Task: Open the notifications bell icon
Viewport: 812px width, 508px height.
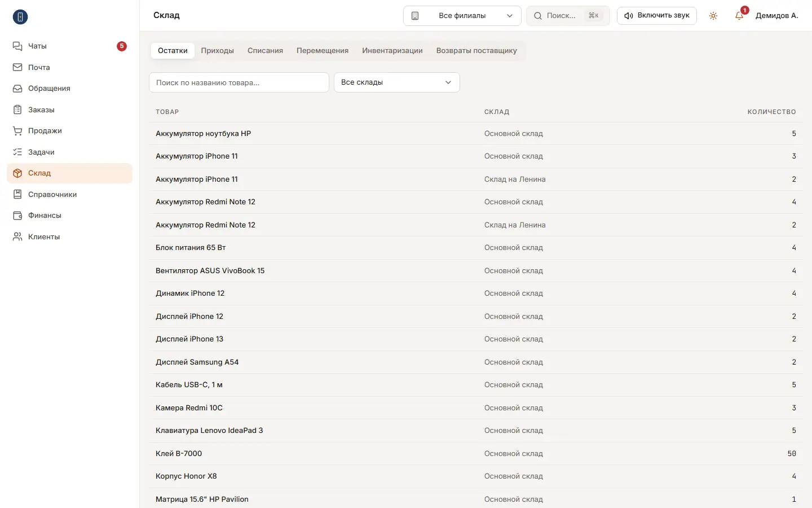Action: [x=739, y=16]
